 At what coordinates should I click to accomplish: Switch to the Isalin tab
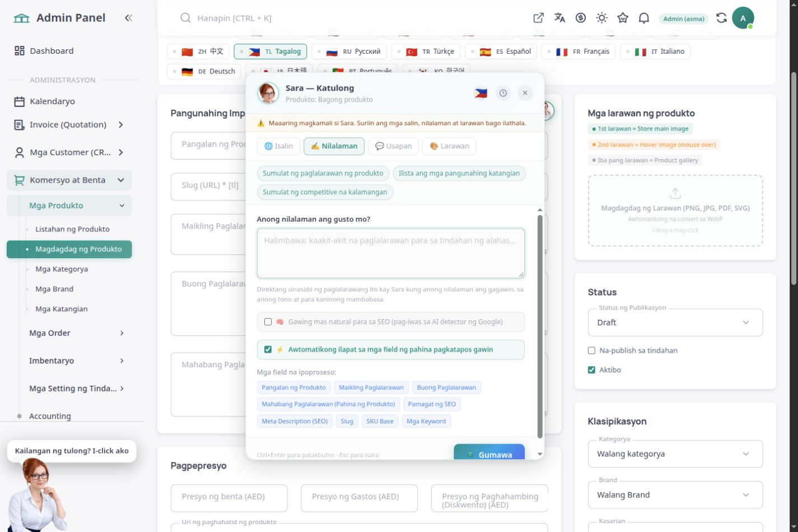(279, 146)
